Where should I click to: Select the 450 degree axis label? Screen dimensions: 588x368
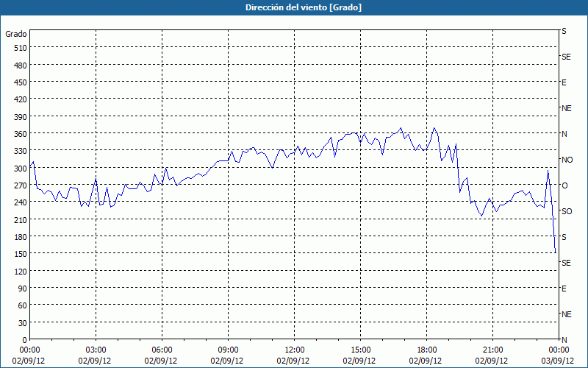21,82
